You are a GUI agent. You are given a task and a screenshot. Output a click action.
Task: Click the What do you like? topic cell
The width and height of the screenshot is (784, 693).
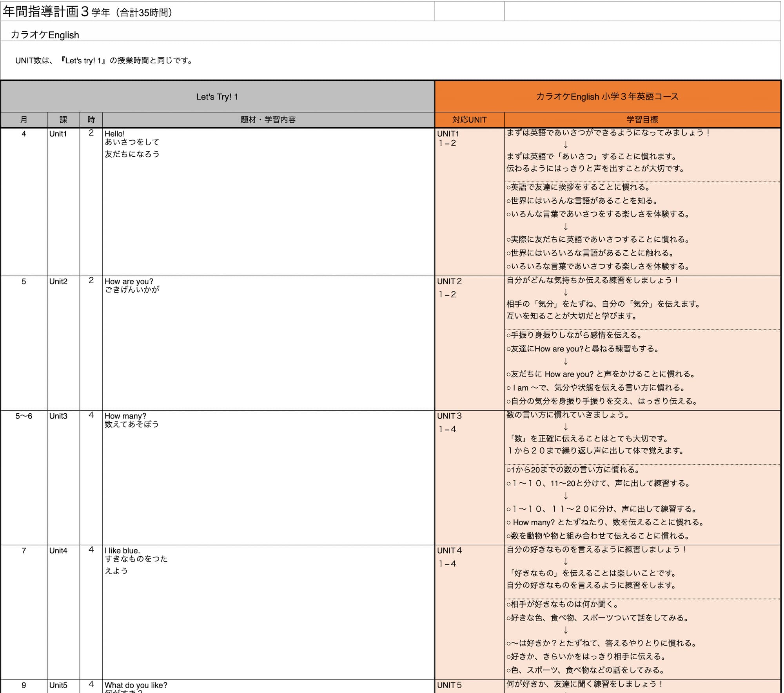[269, 687]
